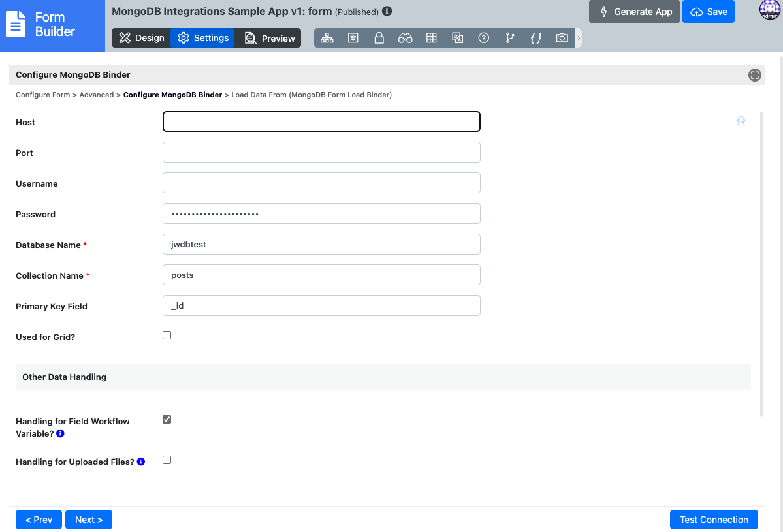
Task: Edit the Primary Key Field input
Action: (x=321, y=305)
